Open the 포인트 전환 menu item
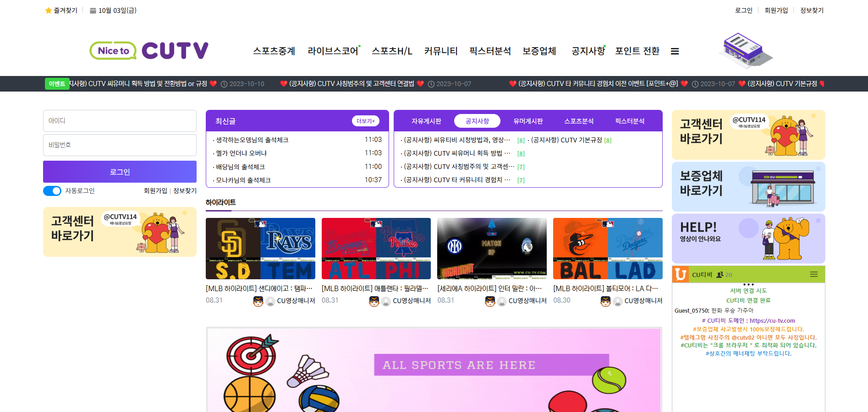Screen dimensions: 868x412 (637, 51)
